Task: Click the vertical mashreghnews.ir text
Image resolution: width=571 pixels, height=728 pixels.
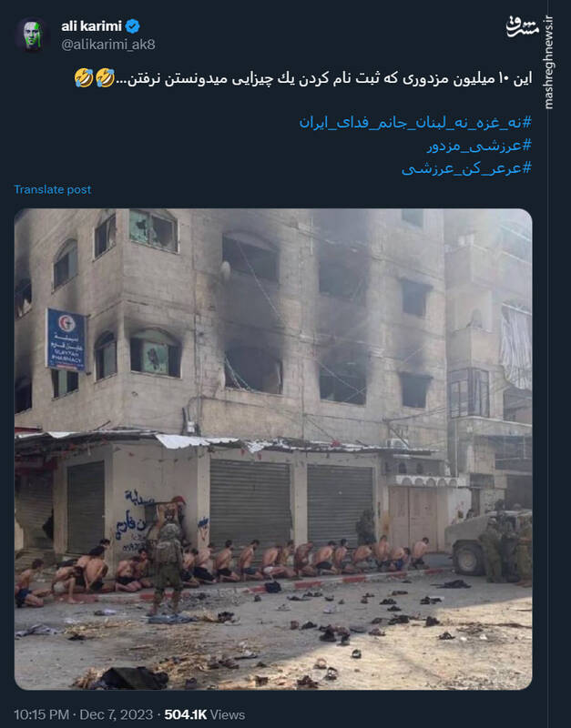Action: 549,63
